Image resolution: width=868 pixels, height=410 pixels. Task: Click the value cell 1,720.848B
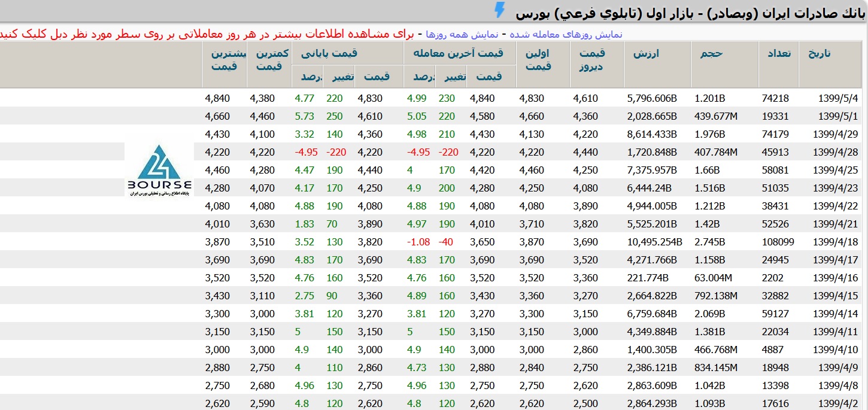point(652,152)
